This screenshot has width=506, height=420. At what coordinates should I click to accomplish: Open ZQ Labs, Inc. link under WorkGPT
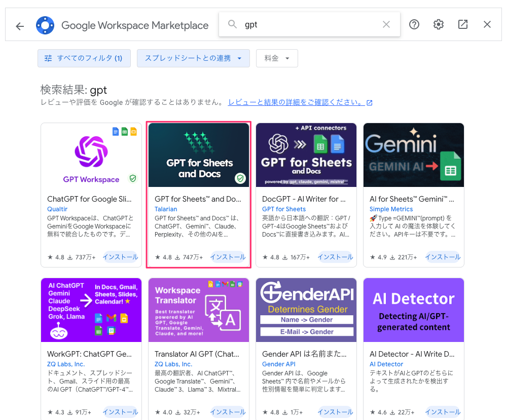(x=66, y=364)
